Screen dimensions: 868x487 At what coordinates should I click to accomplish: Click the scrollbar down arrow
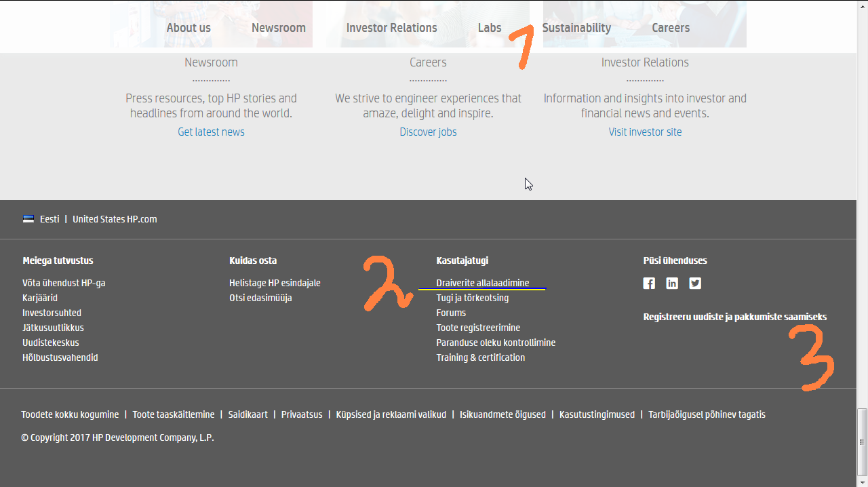pyautogui.click(x=862, y=481)
